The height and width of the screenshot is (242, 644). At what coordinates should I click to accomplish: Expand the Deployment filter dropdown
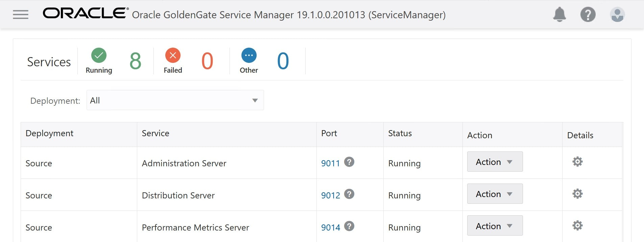[175, 100]
